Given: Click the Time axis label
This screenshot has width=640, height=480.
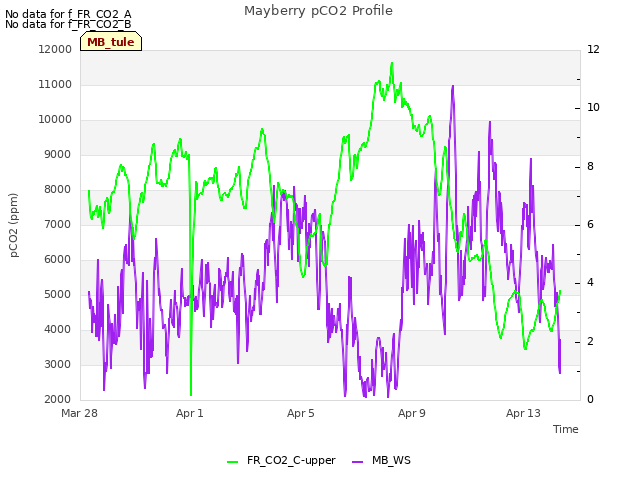Looking at the screenshot, I should pyautogui.click(x=566, y=429).
